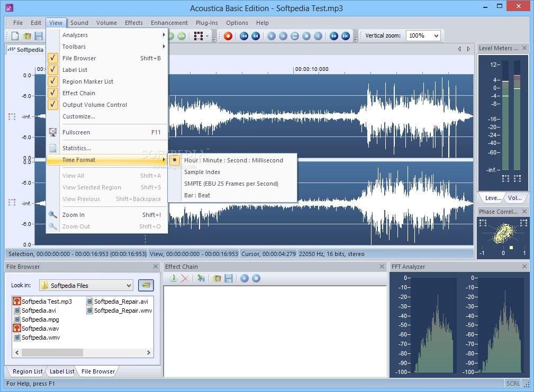Start recording with the red Record button
Image resolution: width=534 pixels, height=392 pixels.
(228, 36)
